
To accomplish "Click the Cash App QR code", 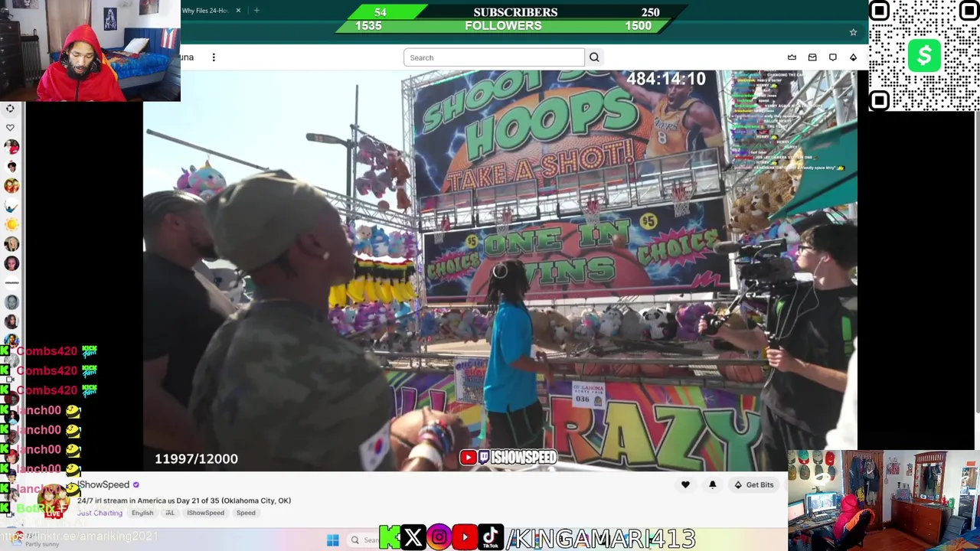I will tap(924, 56).
